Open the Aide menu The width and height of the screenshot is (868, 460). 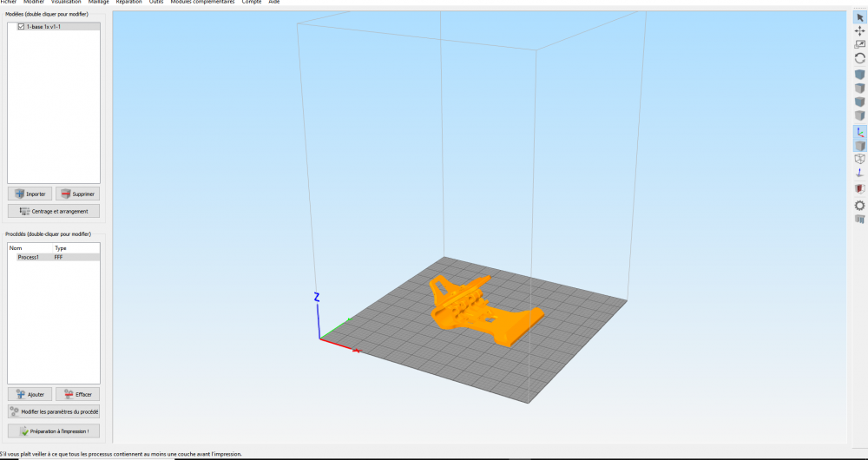coord(273,3)
